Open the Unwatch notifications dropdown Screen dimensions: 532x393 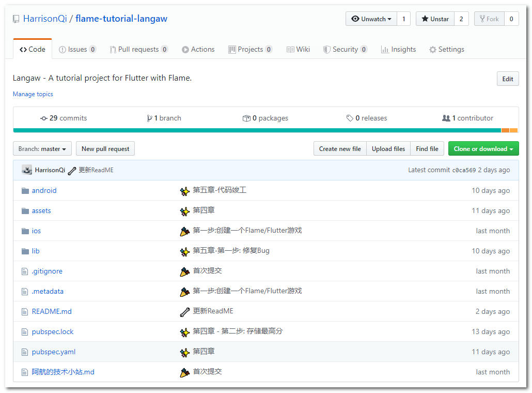pos(371,19)
